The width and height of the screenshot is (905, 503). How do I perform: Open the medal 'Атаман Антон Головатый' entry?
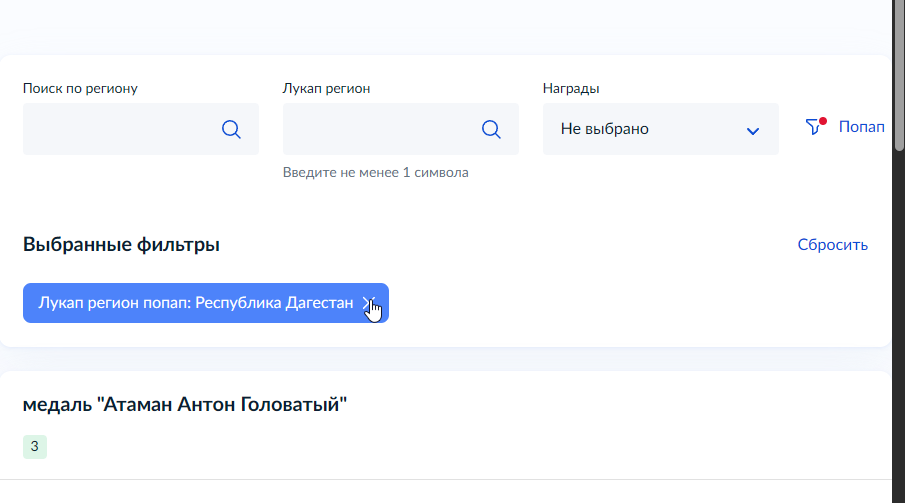coord(185,404)
